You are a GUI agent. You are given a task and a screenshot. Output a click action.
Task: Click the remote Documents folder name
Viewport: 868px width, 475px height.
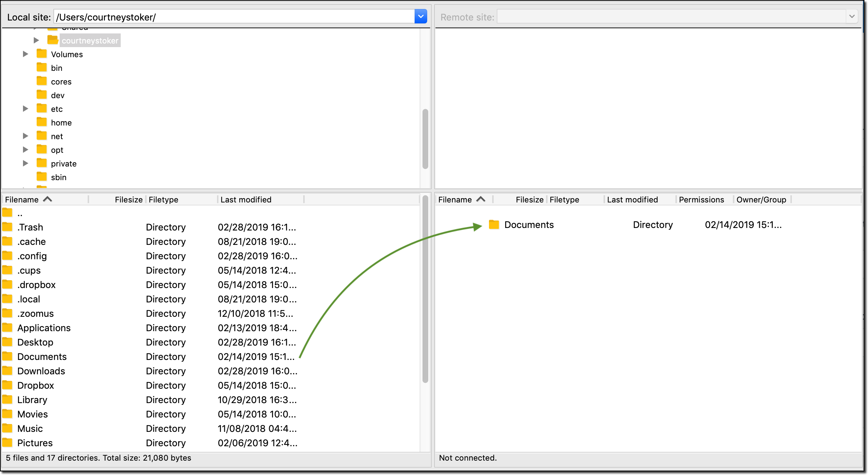(x=529, y=225)
